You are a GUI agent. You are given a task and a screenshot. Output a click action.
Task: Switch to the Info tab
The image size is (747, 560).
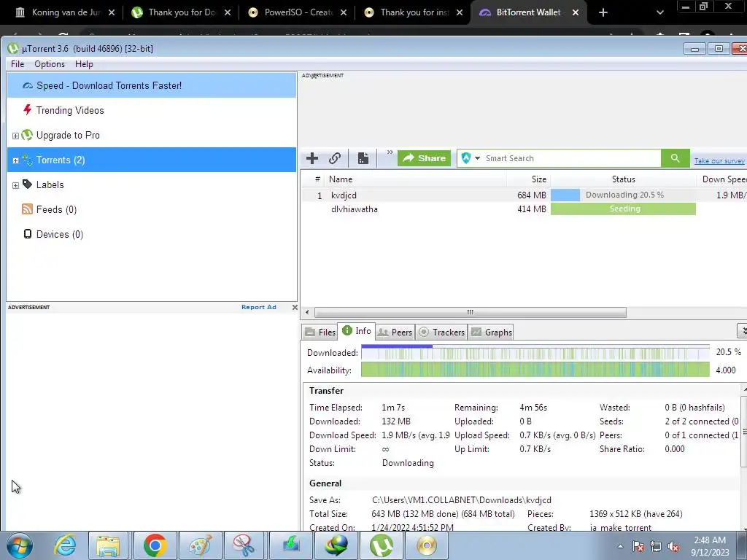(x=356, y=331)
